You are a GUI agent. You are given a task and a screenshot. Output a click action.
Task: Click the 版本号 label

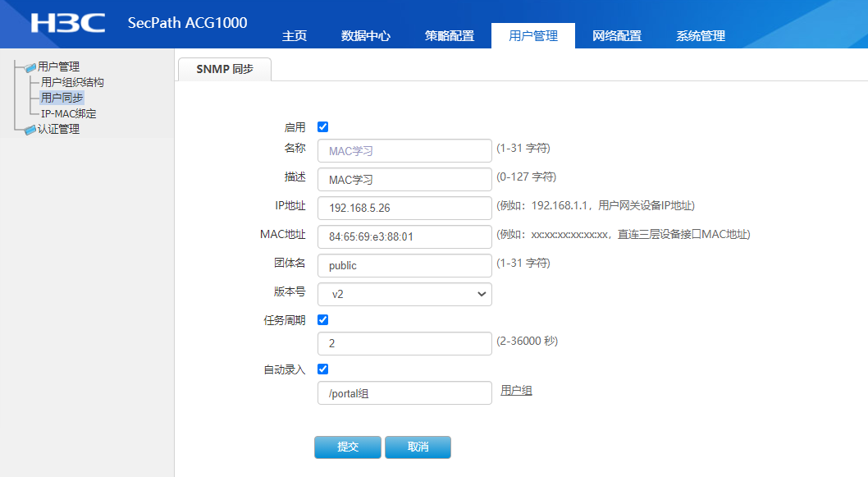(290, 291)
